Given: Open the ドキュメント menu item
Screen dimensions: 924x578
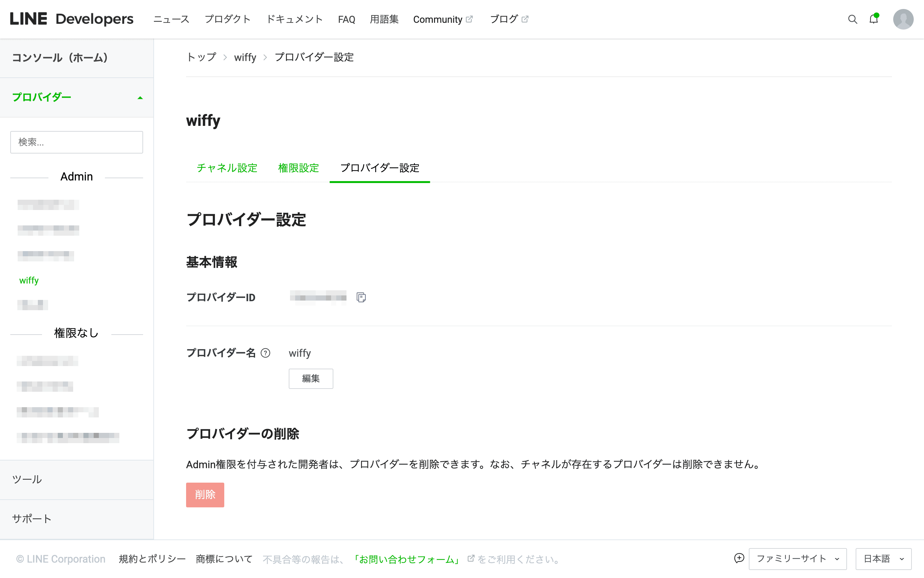Looking at the screenshot, I should pos(295,19).
